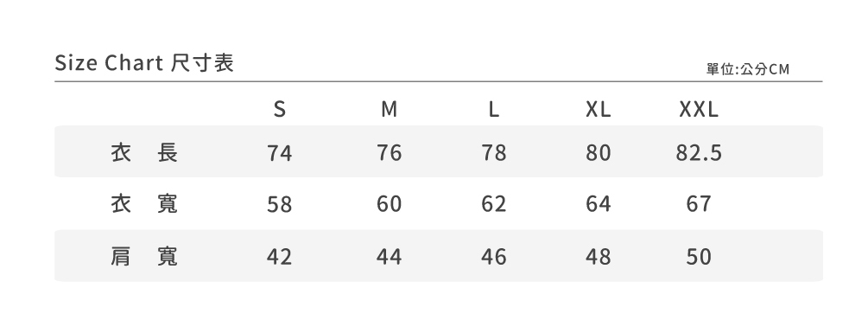Click the 肩寬 row label
This screenshot has width=868, height=333.
[x=144, y=256]
